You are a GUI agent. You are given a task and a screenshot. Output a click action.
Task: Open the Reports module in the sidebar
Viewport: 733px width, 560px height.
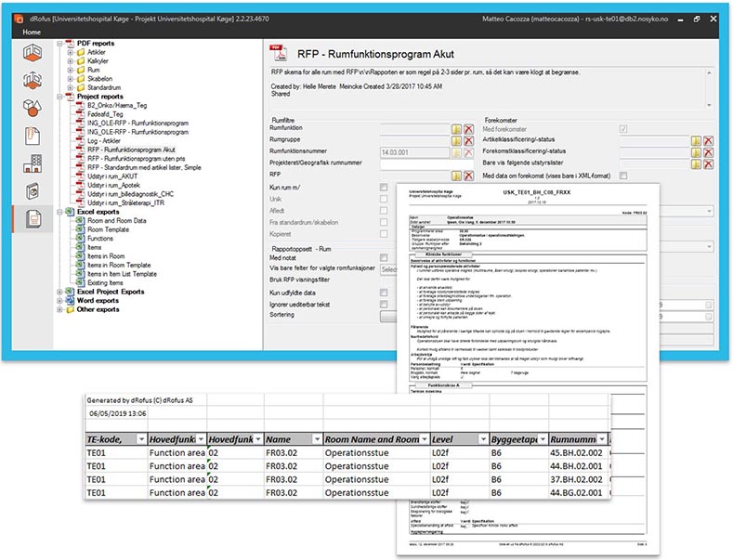[x=33, y=219]
